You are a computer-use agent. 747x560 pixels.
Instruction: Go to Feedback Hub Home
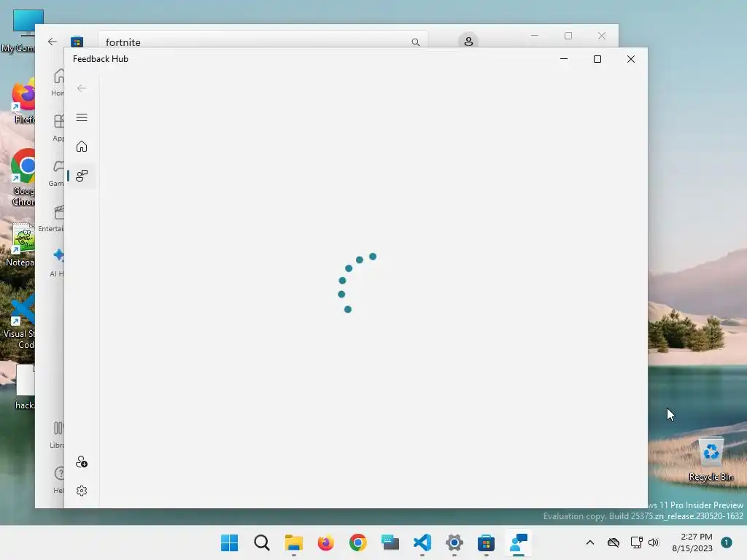point(82,146)
